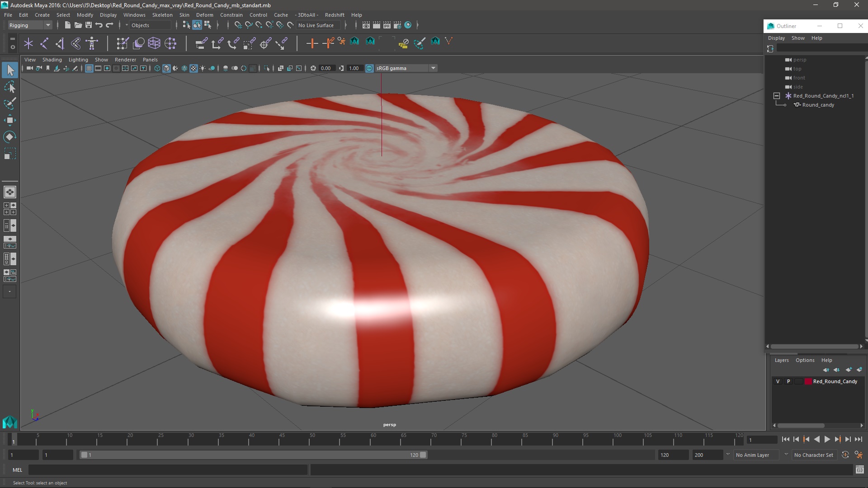Screen dimensions: 868x488
Task: Redo the last undone action
Action: click(109, 25)
